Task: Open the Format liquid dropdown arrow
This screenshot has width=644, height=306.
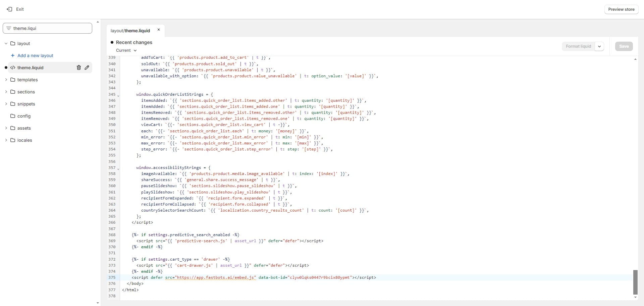Action: [x=599, y=46]
